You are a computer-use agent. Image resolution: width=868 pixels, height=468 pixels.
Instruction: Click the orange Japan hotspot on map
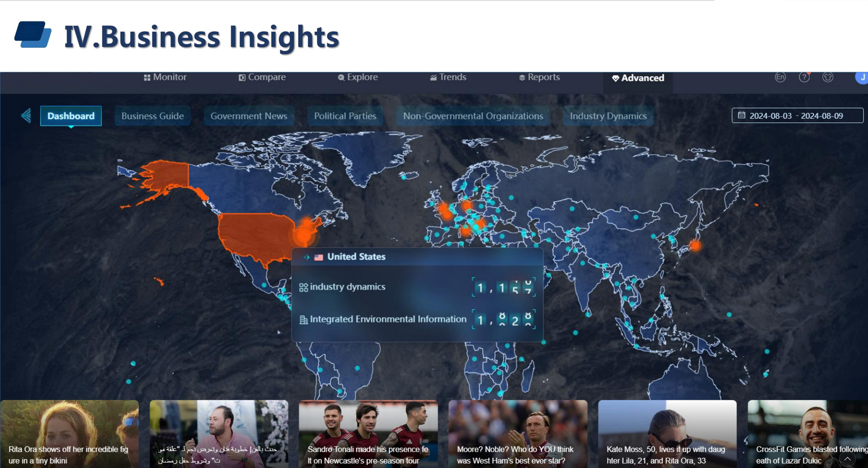pyautogui.click(x=695, y=246)
